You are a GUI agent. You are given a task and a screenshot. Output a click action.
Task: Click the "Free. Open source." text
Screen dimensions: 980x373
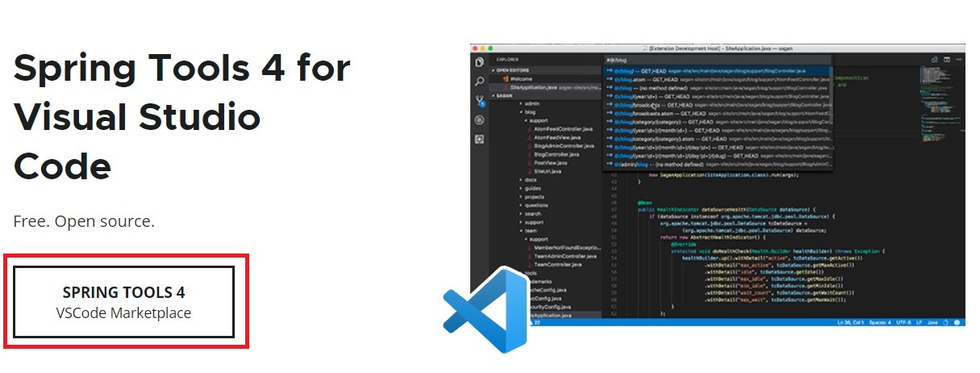pos(84,221)
